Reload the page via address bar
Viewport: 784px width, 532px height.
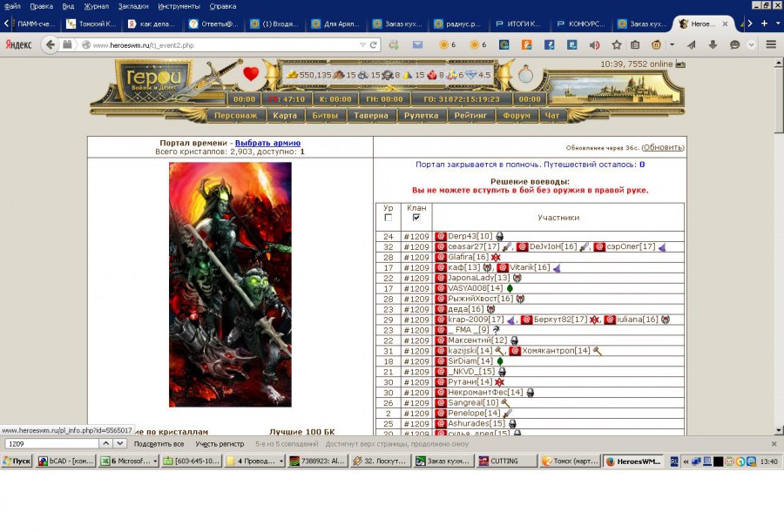373,45
